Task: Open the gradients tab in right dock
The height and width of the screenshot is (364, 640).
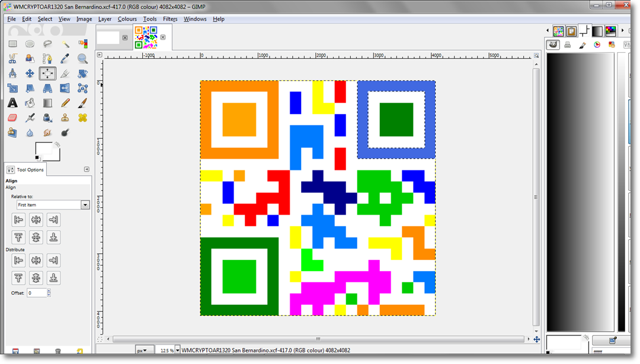Action: pos(597,31)
